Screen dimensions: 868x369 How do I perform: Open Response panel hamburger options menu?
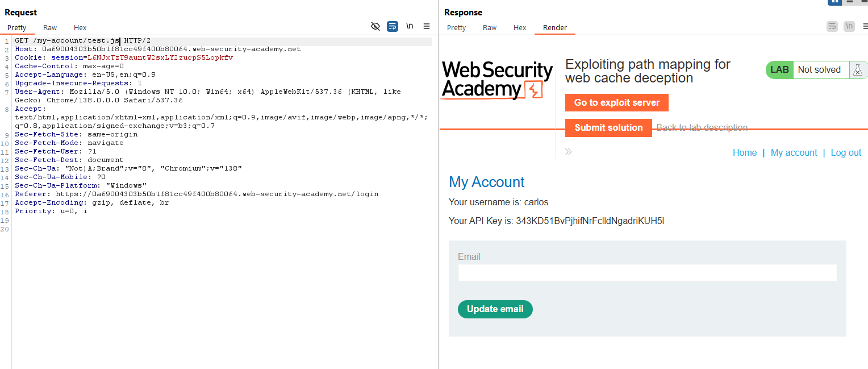[x=864, y=27]
